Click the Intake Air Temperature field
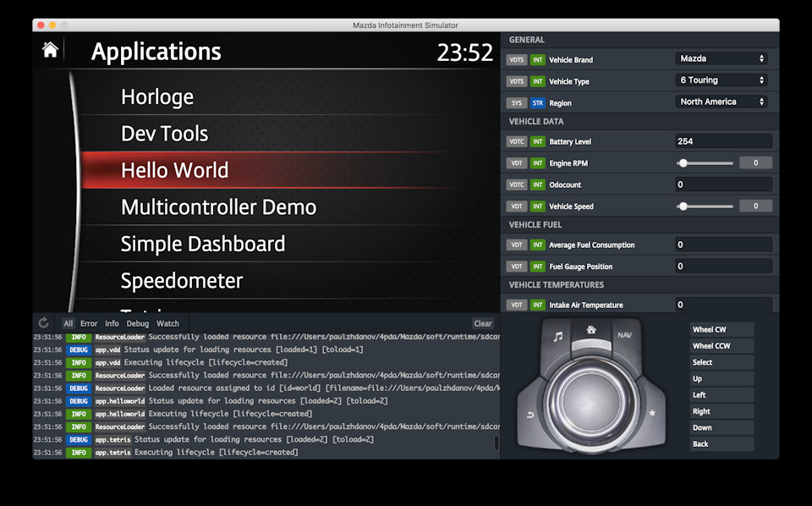 (723, 305)
